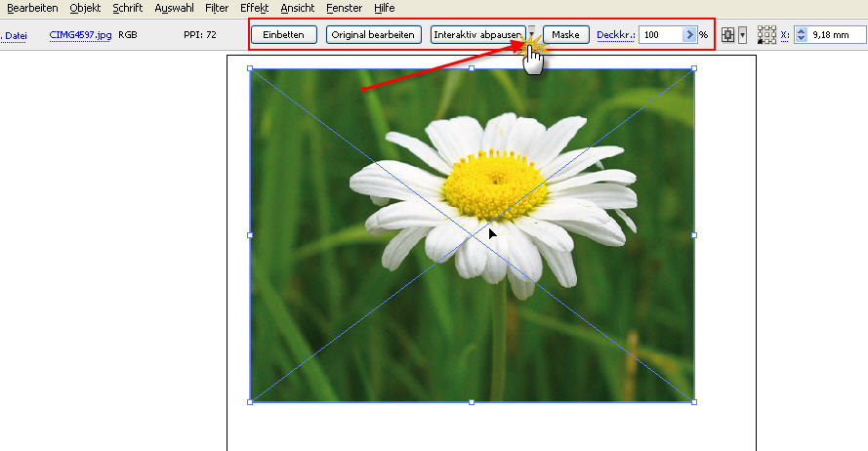Click the X value field showing 9,18 mm
Screen dimensions: 868x451
click(x=837, y=35)
